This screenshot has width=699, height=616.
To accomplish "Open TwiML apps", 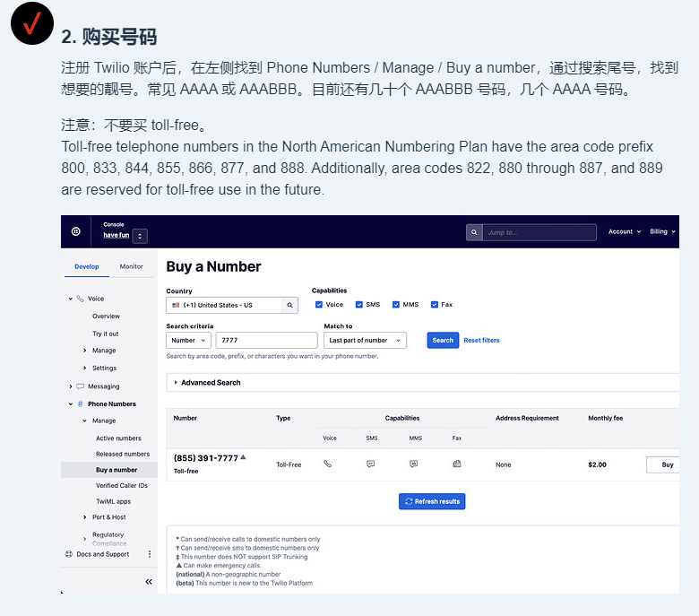I will click(x=113, y=501).
